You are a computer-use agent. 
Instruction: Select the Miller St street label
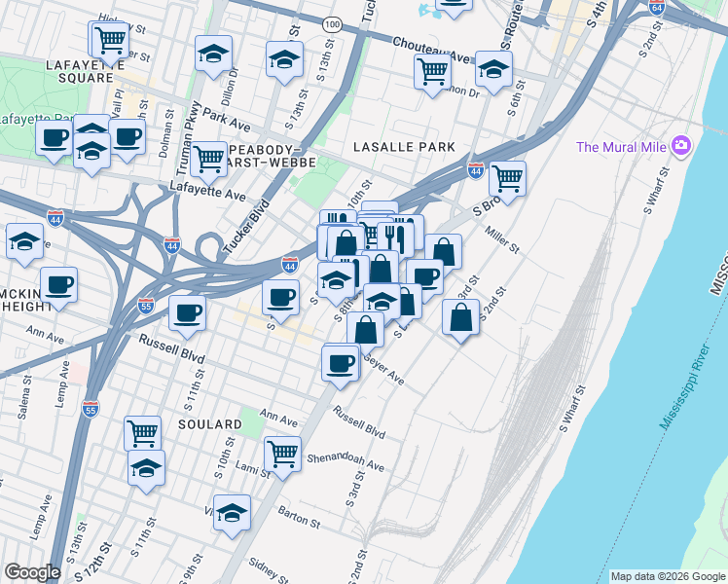pos(501,239)
